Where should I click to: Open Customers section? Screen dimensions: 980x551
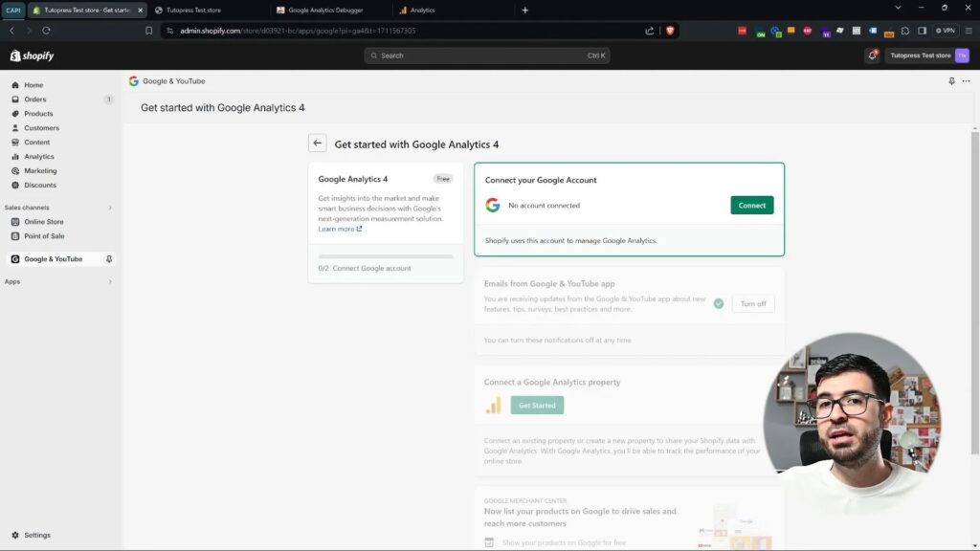(x=41, y=128)
